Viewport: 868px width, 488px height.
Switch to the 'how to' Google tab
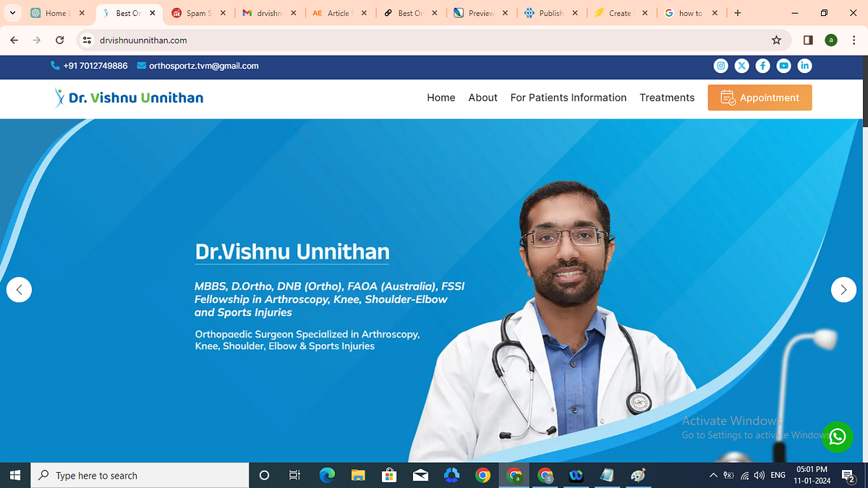[691, 13]
